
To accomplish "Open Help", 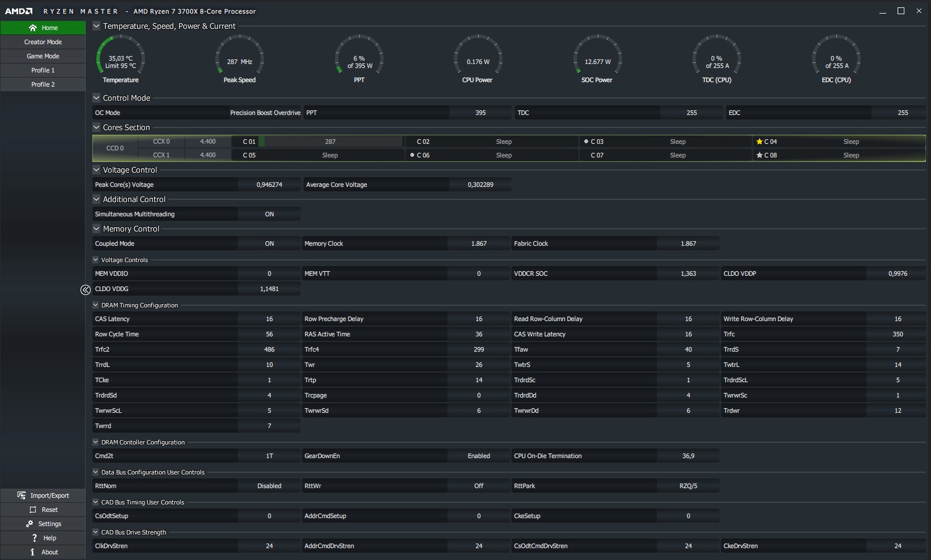I will [43, 538].
